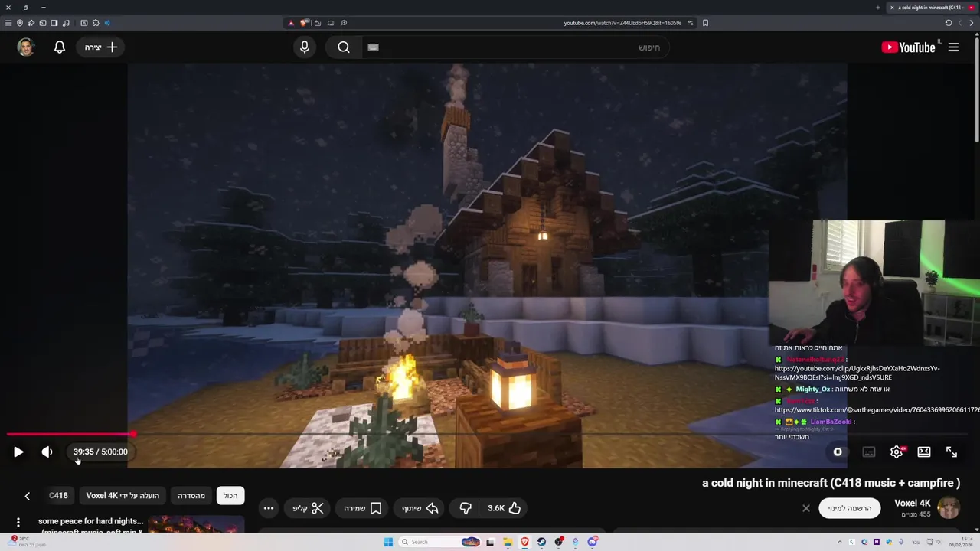Go to YouTube home via logo
The image size is (980, 551).
click(909, 47)
